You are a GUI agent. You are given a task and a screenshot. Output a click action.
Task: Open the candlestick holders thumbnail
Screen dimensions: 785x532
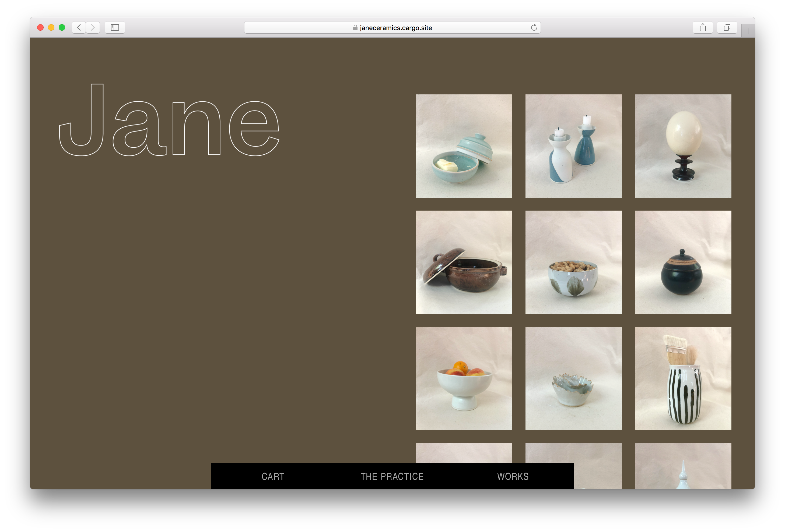573,146
